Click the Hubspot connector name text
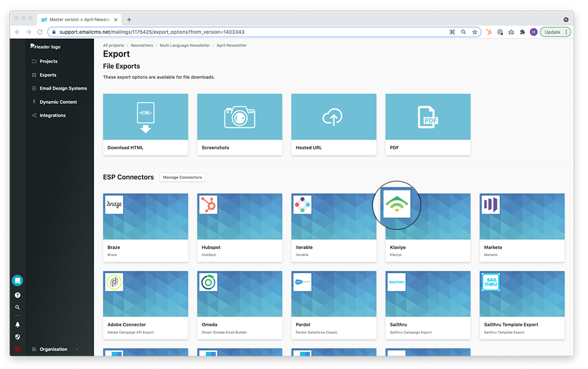This screenshot has width=588, height=369. tap(211, 247)
